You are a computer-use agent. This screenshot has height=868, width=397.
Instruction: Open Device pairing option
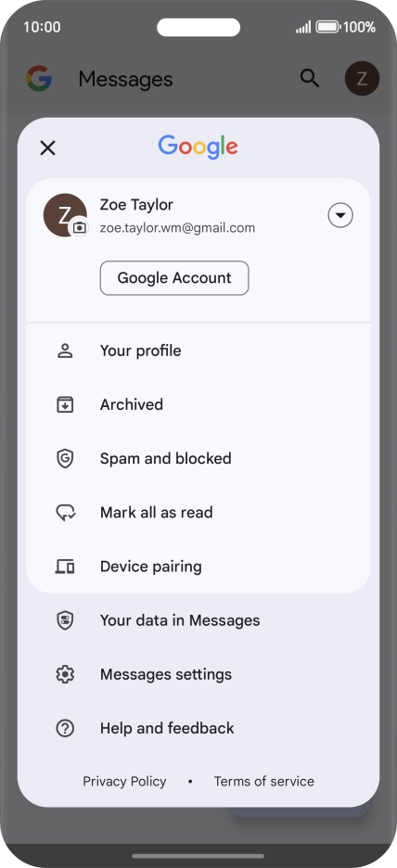pyautogui.click(x=198, y=567)
